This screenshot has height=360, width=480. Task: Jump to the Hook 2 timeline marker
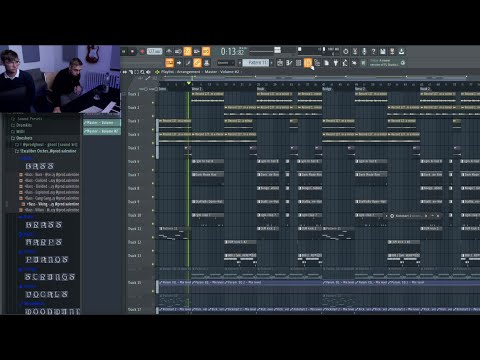[425, 89]
